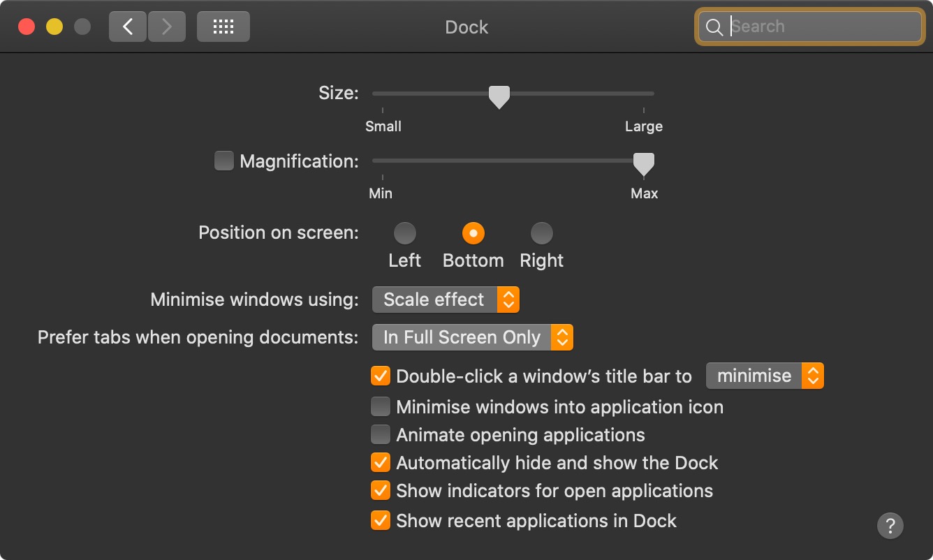Viewport: 933px width, 560px height.
Task: Show all preferences grid icon
Action: 223,27
